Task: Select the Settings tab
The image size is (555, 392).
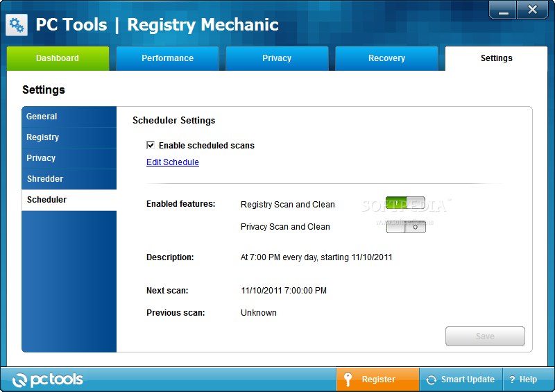Action: coord(496,58)
